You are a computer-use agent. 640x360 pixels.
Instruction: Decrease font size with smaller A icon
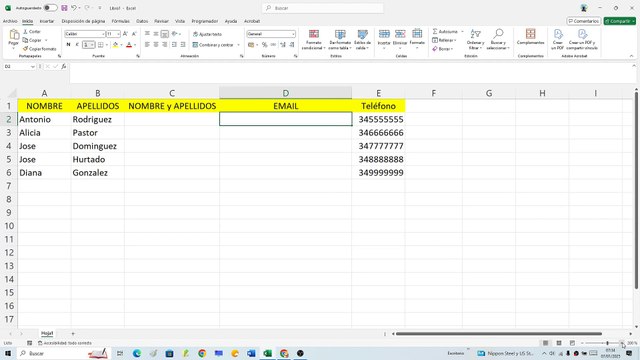[134, 34]
